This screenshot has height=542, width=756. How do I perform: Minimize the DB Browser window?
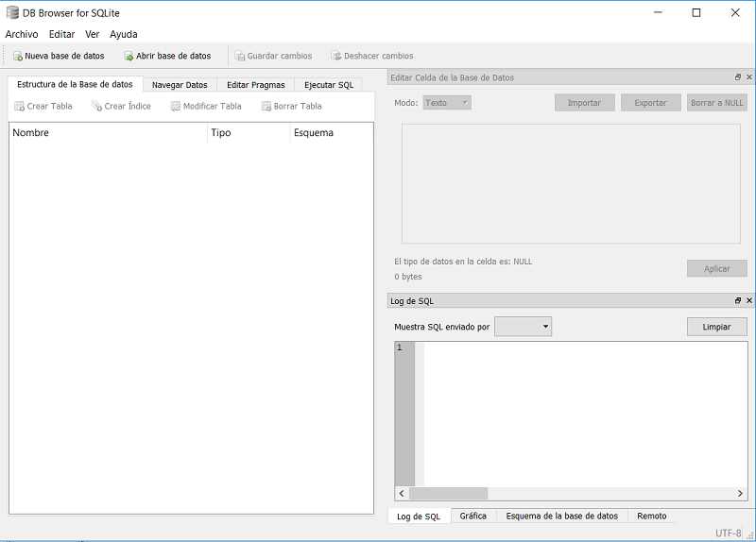658,12
